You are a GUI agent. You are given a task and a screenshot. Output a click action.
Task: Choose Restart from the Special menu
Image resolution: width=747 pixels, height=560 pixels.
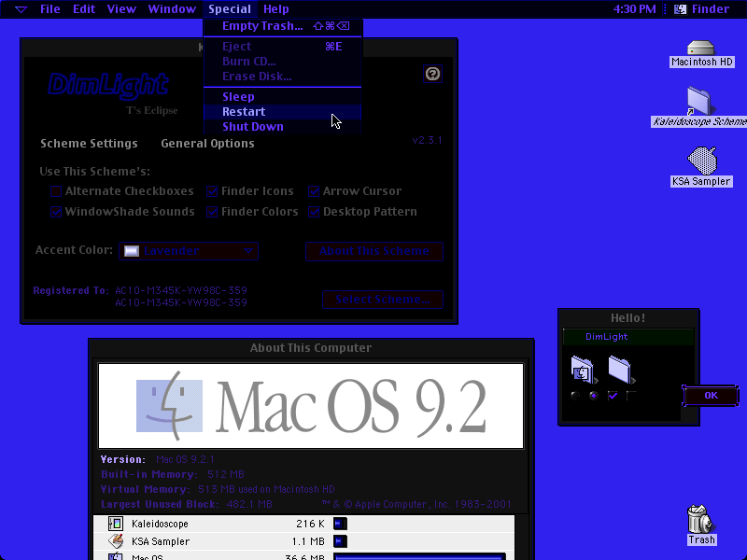(283, 111)
